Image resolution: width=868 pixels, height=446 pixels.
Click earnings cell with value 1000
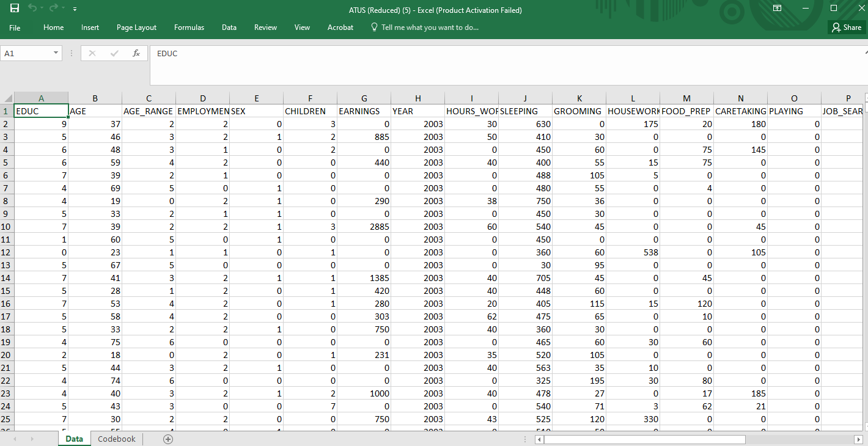[x=364, y=393]
